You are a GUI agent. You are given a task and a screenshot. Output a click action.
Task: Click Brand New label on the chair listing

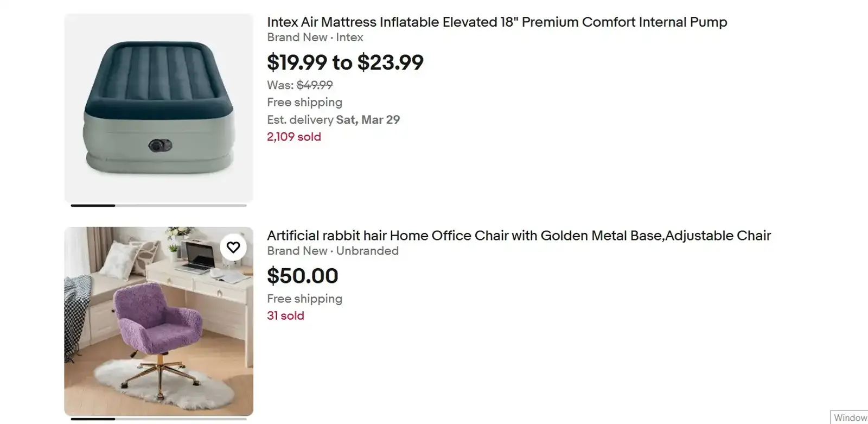(x=297, y=251)
